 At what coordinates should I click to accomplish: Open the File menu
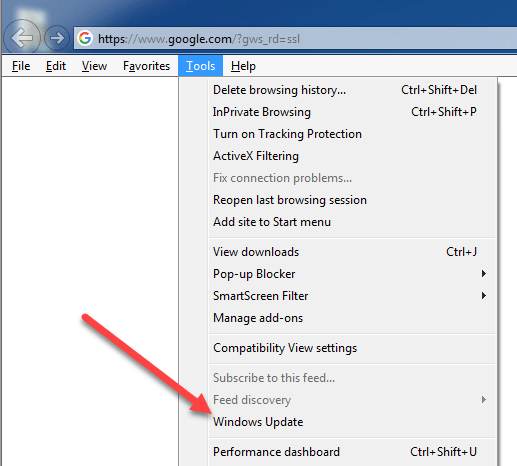21,66
